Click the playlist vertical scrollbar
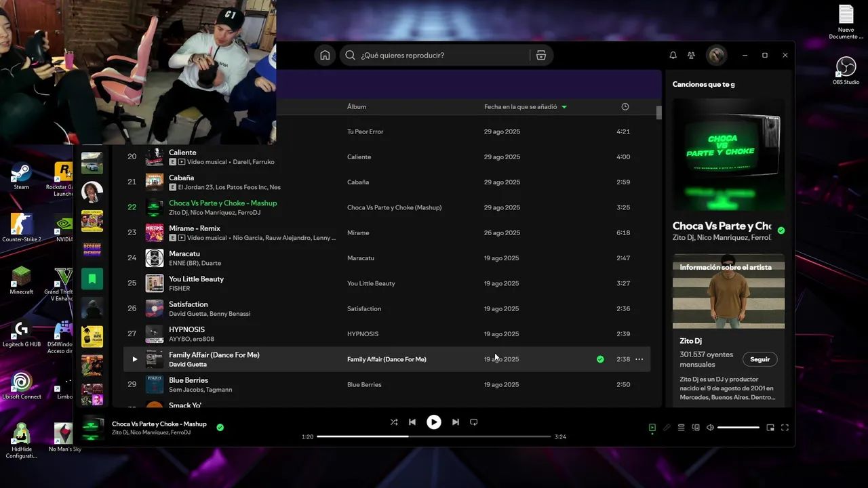 pyautogui.click(x=658, y=113)
